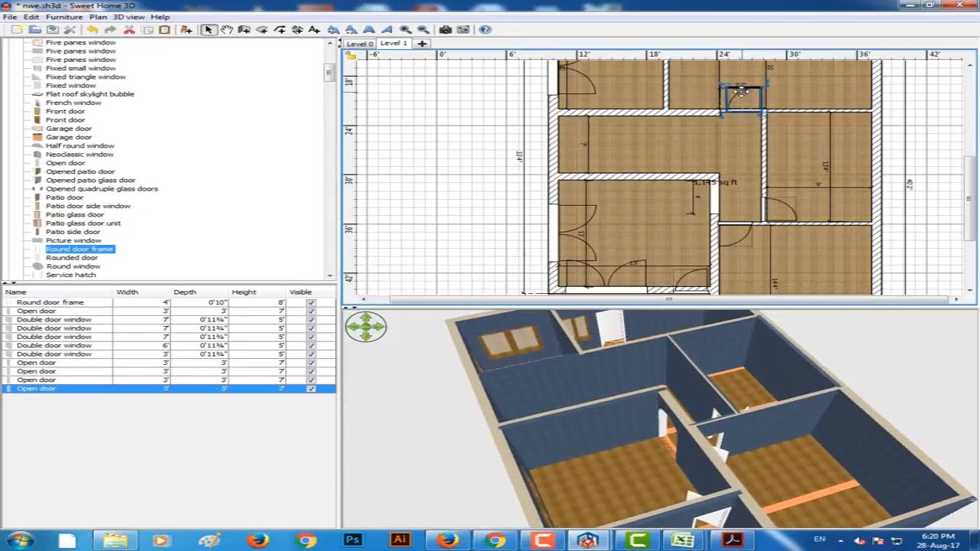Sort furniture list by Depth column header
Image resolution: width=980 pixels, height=551 pixels.
(199, 292)
